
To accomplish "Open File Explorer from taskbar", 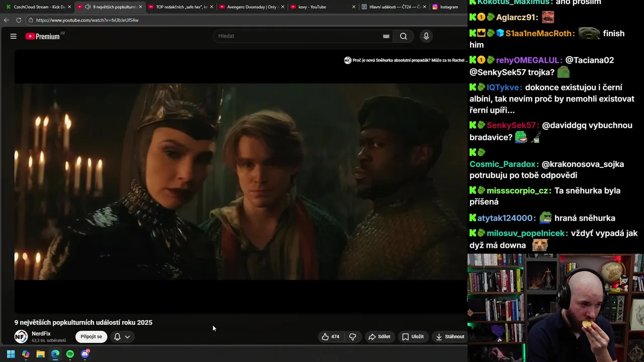I will [40, 354].
